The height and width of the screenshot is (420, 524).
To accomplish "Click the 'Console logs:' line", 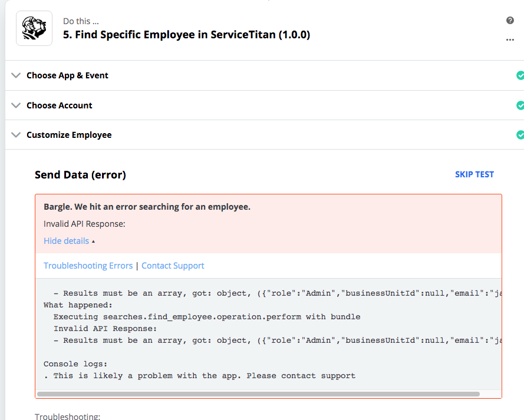I will pos(75,364).
